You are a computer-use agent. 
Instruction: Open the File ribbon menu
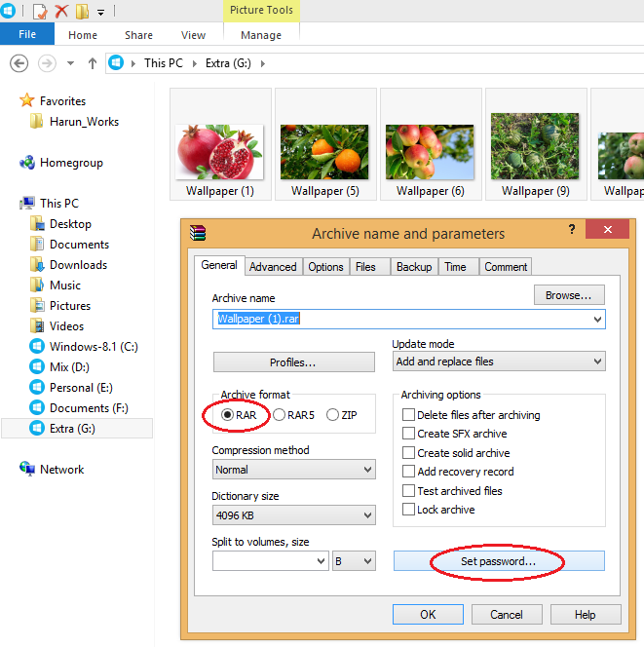(27, 34)
